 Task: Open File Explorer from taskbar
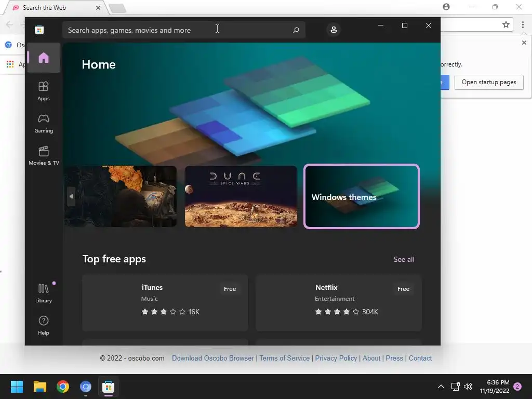39,387
